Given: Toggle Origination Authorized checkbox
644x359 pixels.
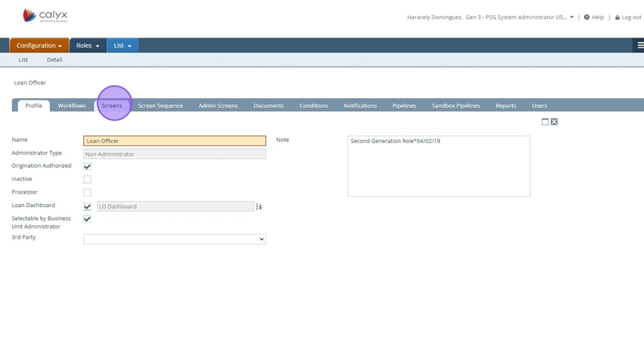Looking at the screenshot, I should click(87, 167).
